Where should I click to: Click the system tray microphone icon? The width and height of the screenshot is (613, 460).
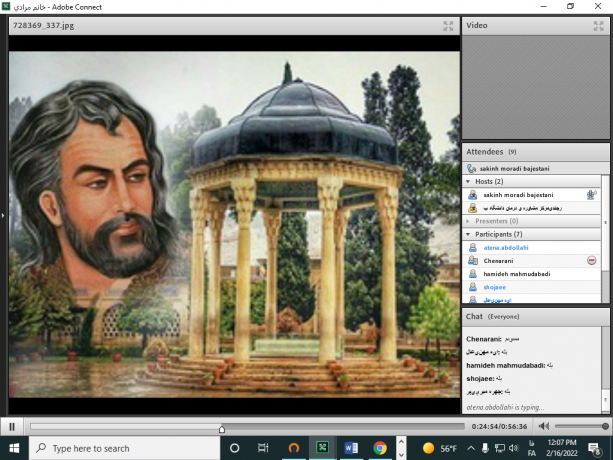[485, 448]
